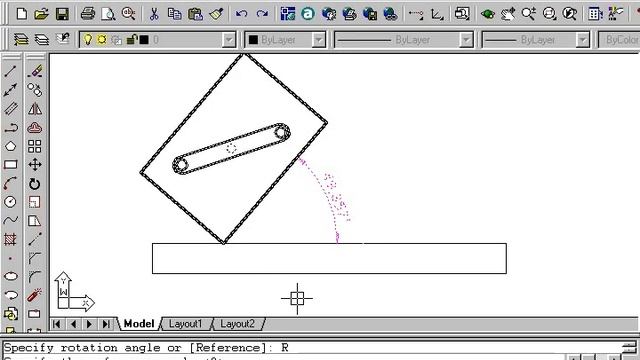Image resolution: width=640 pixels, height=360 pixels.
Task: Select the Spline tool
Action: (10, 221)
